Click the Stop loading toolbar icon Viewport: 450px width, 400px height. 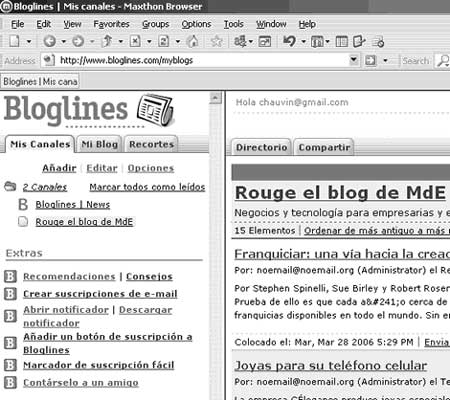pos(135,41)
